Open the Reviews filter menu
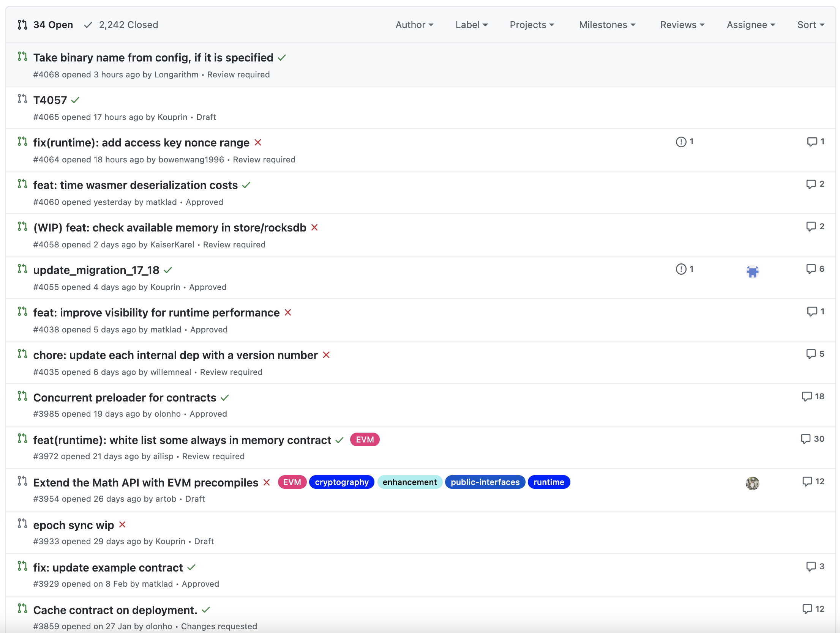 (x=682, y=25)
